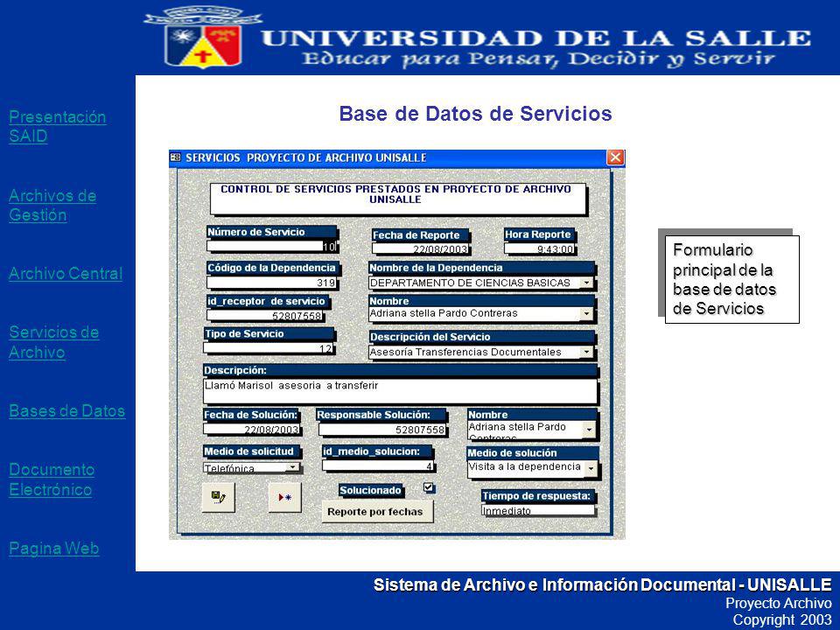The height and width of the screenshot is (630, 840).
Task: Open the Presentación SAID link
Action: tap(58, 126)
